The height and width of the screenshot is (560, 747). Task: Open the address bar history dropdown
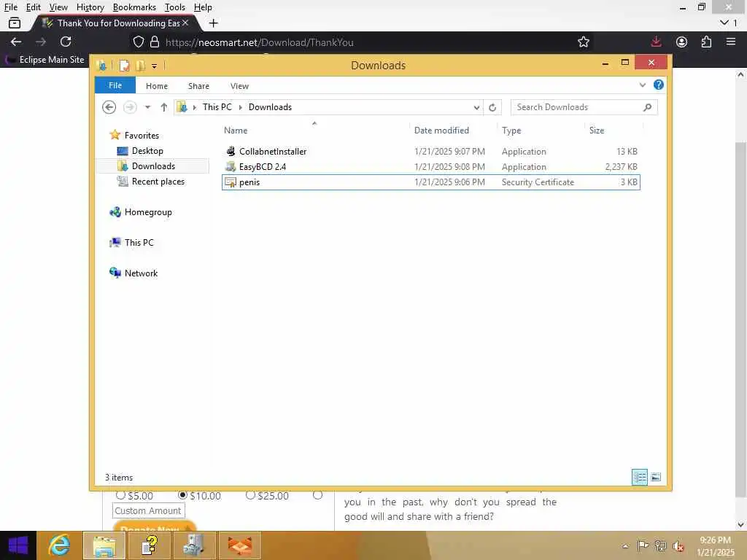tap(476, 107)
